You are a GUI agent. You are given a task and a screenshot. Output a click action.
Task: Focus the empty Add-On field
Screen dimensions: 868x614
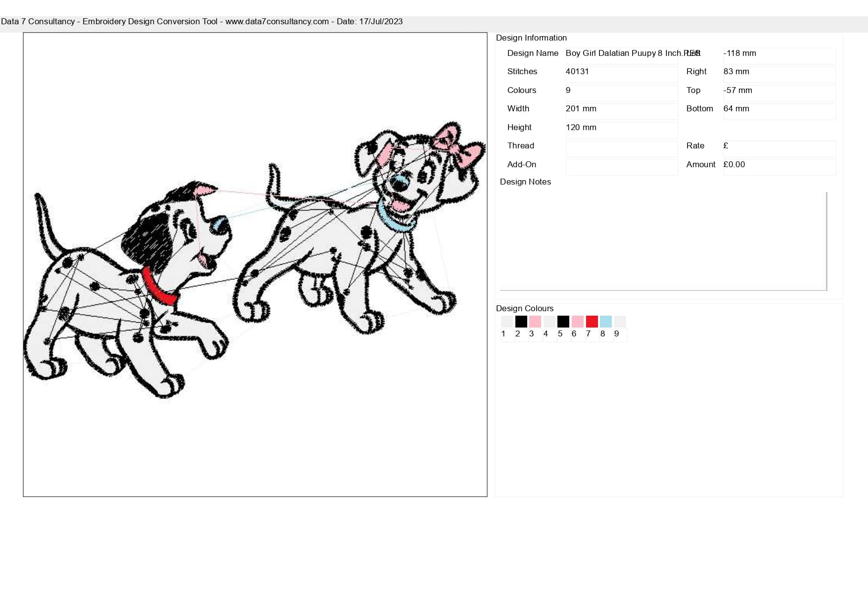(x=622, y=167)
